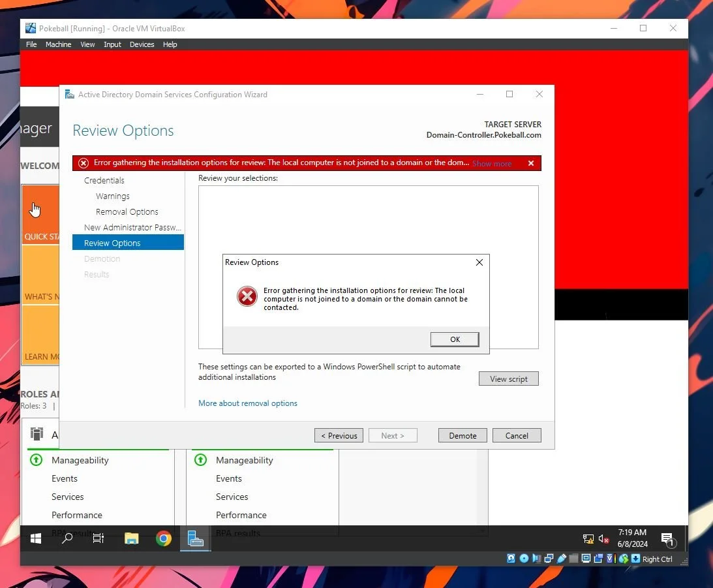Viewport: 713px width, 588px height.
Task: Open the VirtualBox View menu
Action: [x=87, y=44]
